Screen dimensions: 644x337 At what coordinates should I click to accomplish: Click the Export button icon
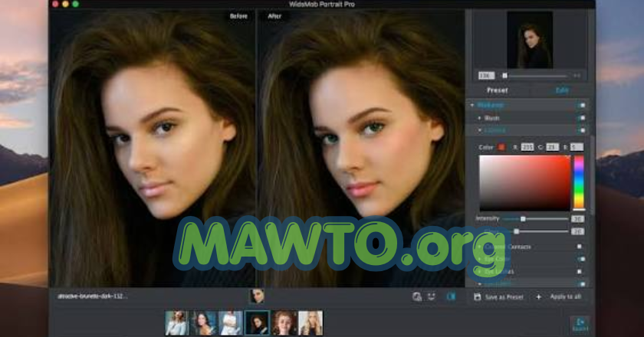[580, 324]
